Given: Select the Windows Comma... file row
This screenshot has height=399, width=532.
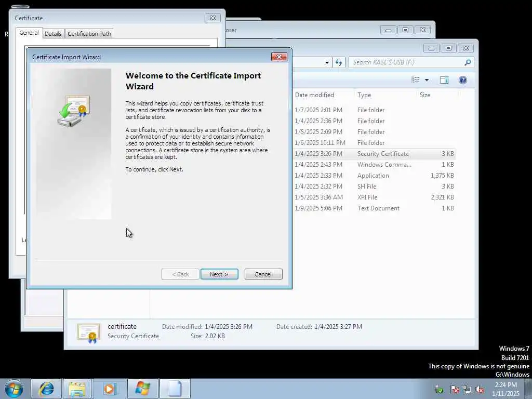Looking at the screenshot, I should click(374, 165).
